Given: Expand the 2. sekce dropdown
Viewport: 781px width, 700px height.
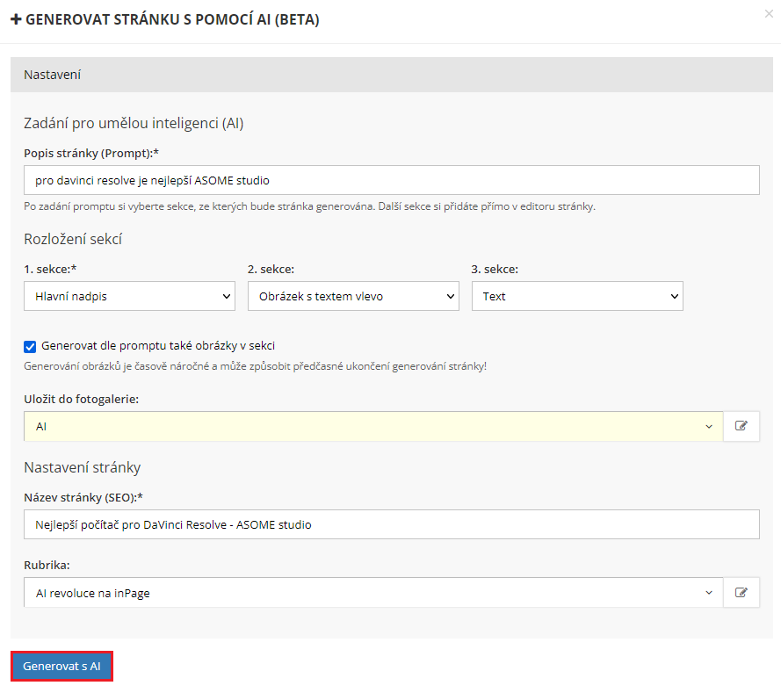Looking at the screenshot, I should tap(353, 296).
